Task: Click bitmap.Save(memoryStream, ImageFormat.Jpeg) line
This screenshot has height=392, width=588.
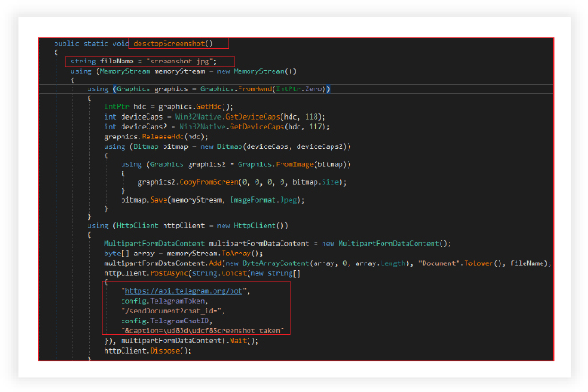Action: (213, 200)
